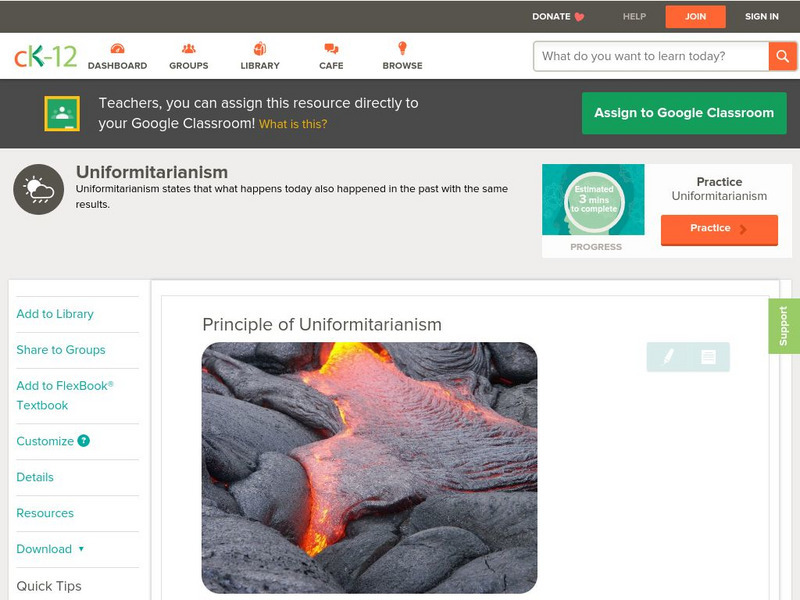Focus the 'What do you want to learn today?' search field
This screenshot has width=800, height=600.
[651, 56]
